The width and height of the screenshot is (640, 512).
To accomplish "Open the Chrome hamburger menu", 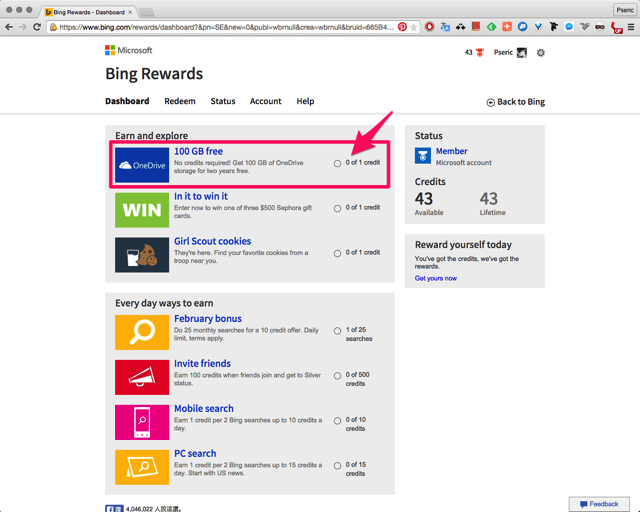I will tap(631, 27).
